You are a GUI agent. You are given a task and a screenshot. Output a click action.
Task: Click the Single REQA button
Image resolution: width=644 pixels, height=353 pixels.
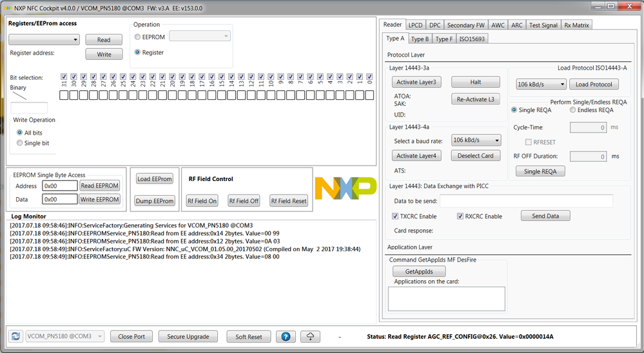pos(540,171)
